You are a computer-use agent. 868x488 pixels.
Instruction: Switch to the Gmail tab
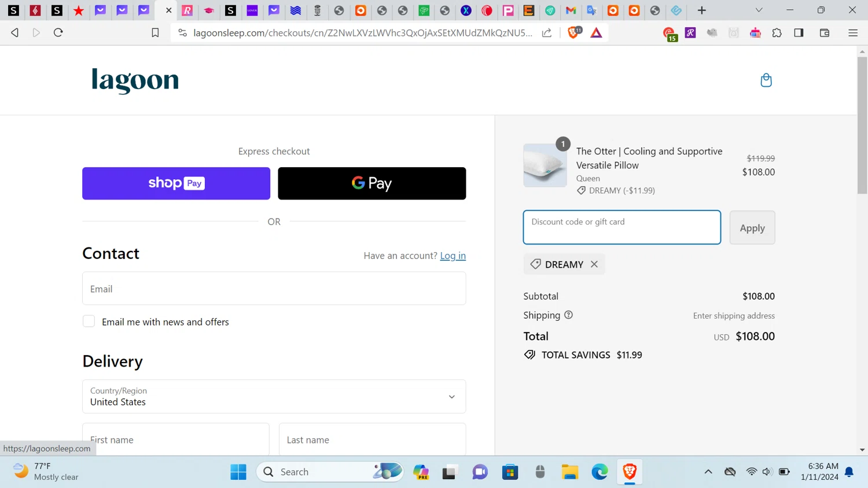point(571,10)
